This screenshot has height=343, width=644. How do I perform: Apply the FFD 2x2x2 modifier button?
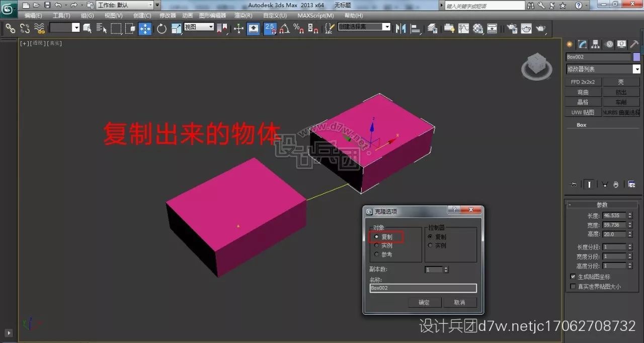coord(583,82)
